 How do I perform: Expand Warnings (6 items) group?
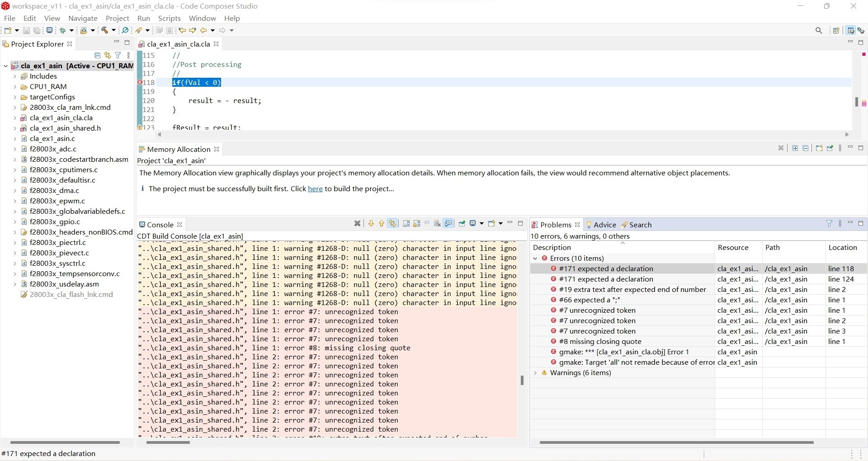536,373
